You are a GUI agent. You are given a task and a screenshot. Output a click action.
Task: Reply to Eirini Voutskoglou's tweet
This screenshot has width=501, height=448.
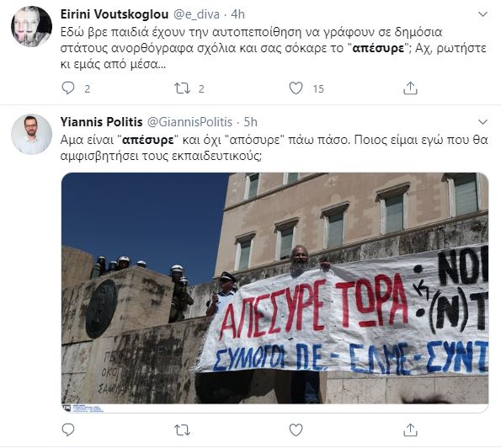tap(67, 88)
